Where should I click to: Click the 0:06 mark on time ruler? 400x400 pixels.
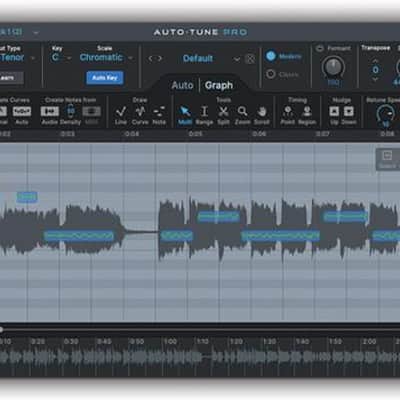[x=259, y=134]
